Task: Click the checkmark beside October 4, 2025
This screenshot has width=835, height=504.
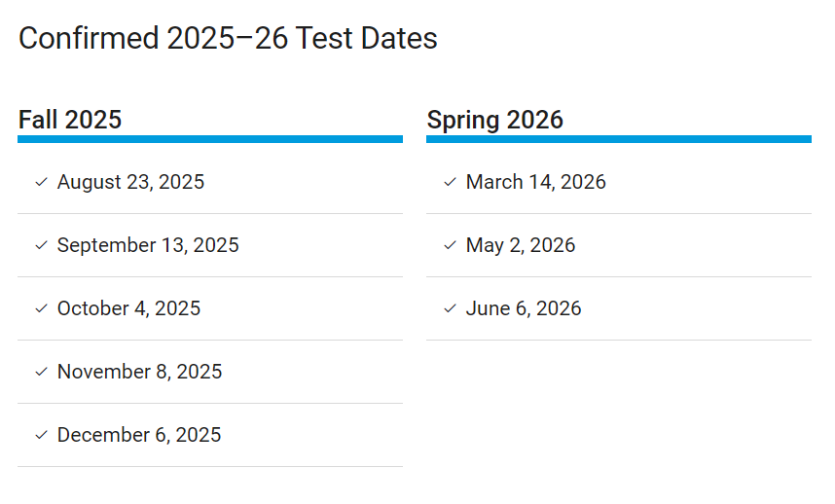Action: 41,308
